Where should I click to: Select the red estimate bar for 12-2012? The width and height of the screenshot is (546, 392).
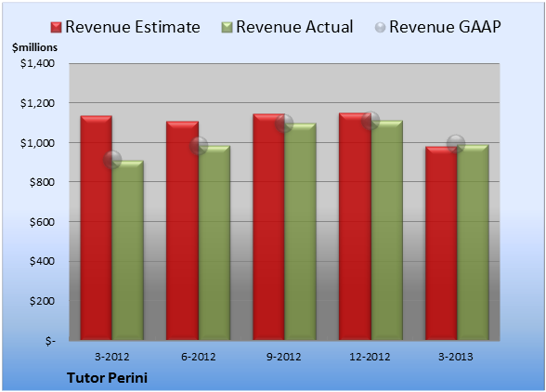355,227
